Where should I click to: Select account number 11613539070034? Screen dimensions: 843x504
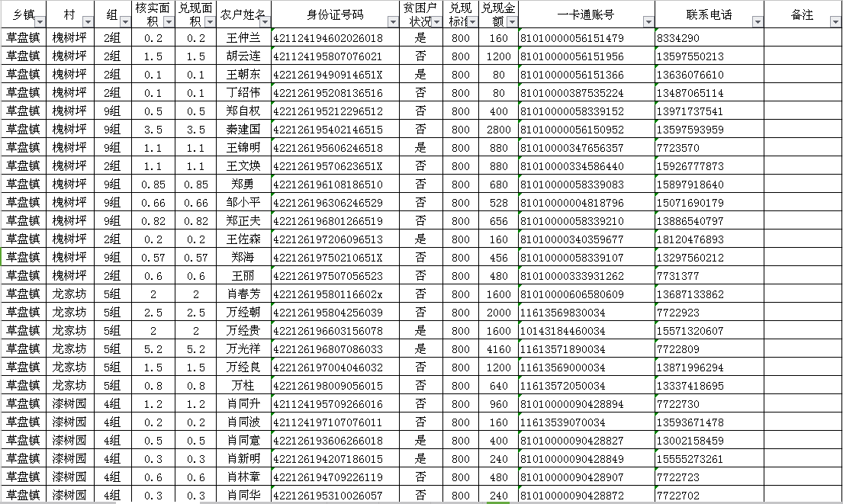[x=563, y=422]
